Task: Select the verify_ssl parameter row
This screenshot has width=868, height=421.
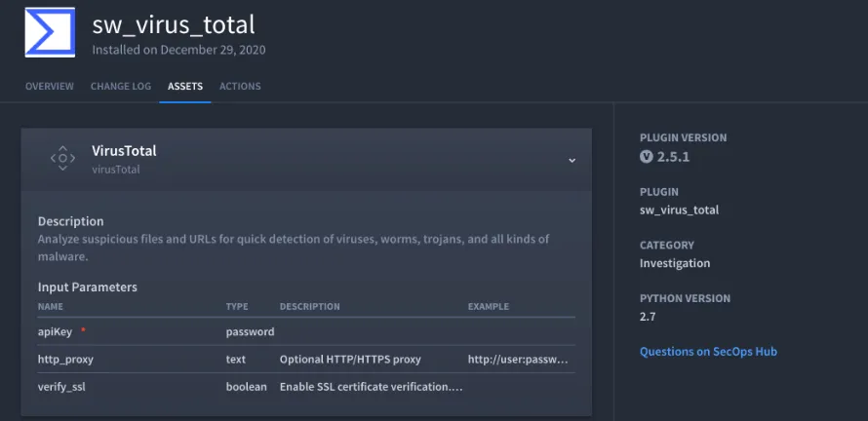Action: [306, 387]
